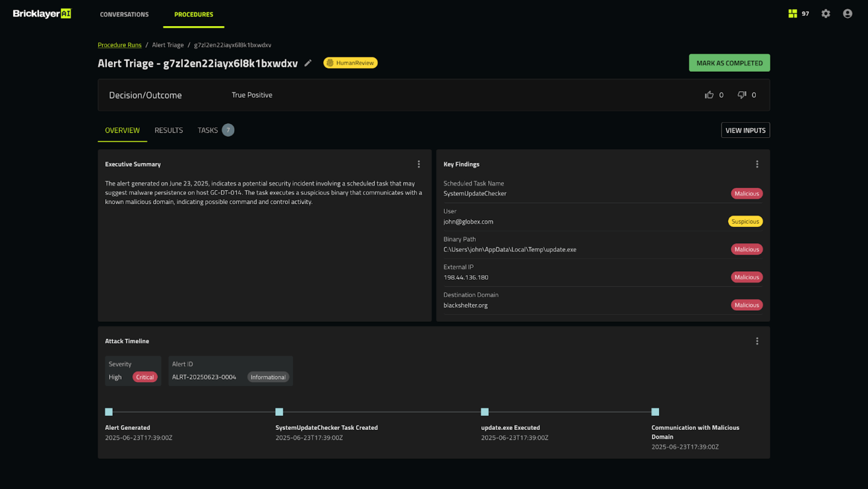This screenshot has height=489, width=868.
Task: Select the update.exe Executed timeline marker
Action: tap(485, 412)
